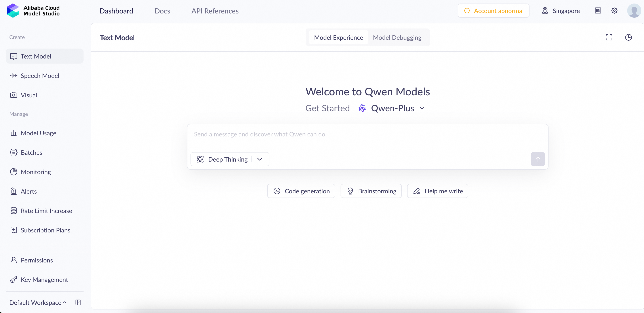Go to Model Usage page
644x313 pixels.
[44, 133]
